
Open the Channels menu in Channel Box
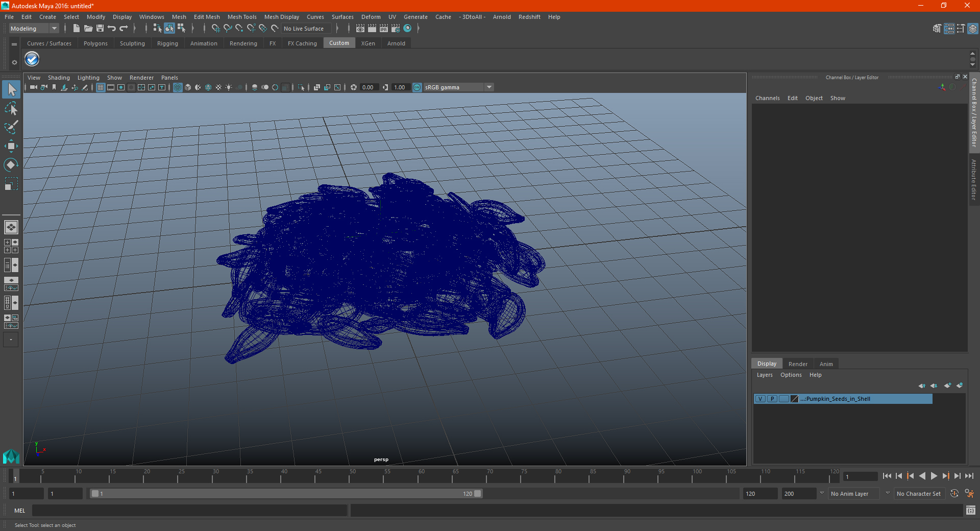767,98
